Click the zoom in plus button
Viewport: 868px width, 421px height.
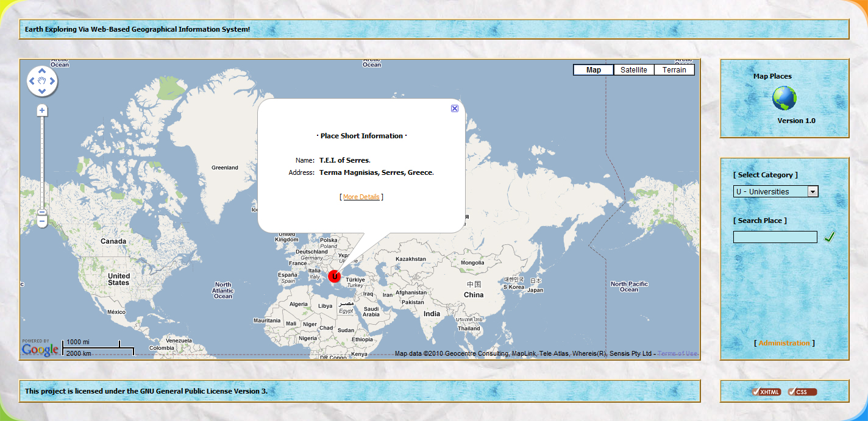pos(42,110)
